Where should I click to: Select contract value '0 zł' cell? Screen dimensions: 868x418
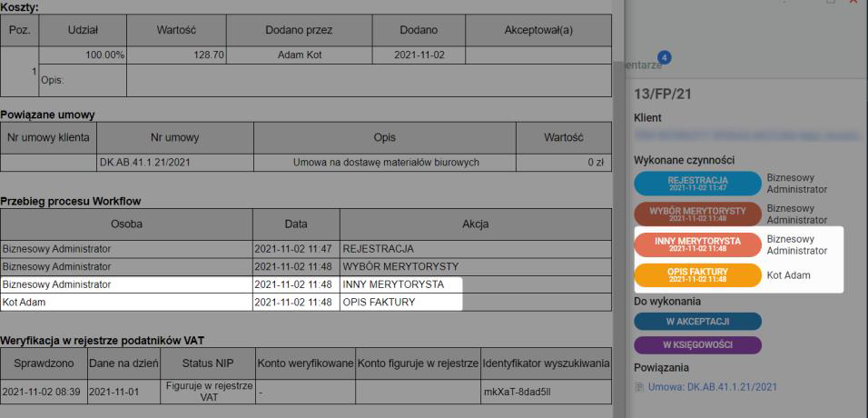(564, 163)
